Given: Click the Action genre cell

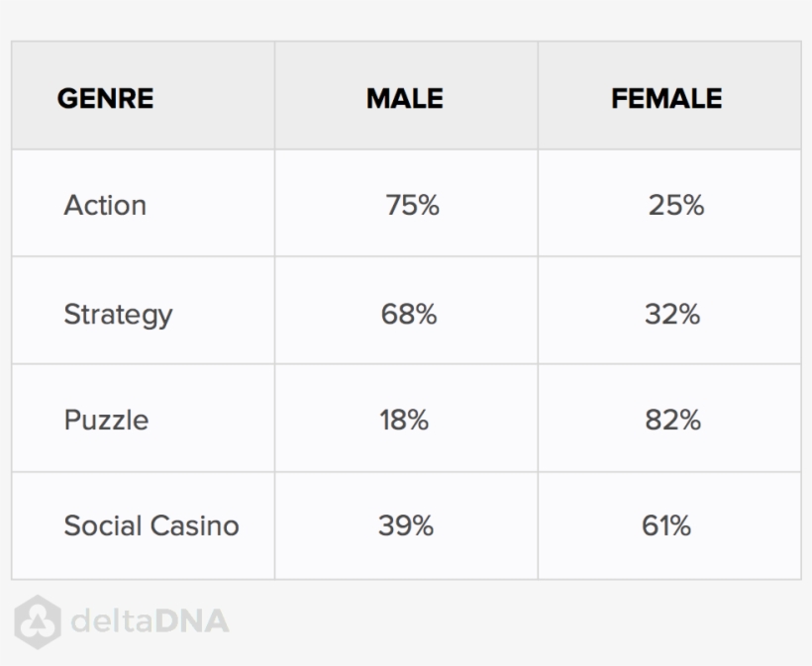Looking at the screenshot, I should click(105, 205).
